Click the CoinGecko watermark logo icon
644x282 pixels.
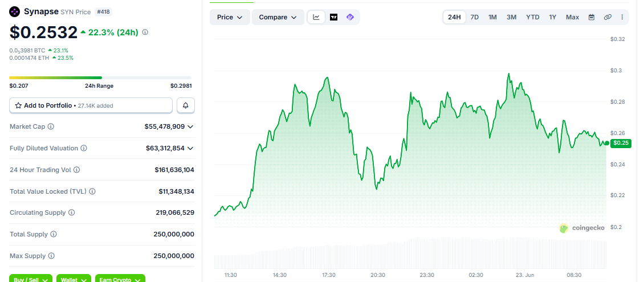click(x=564, y=228)
